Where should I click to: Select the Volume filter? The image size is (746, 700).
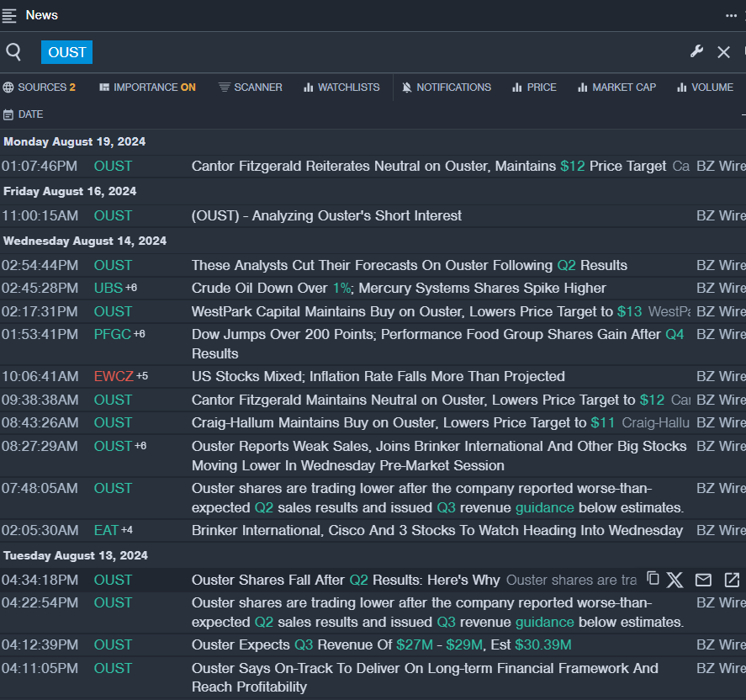pyautogui.click(x=705, y=87)
